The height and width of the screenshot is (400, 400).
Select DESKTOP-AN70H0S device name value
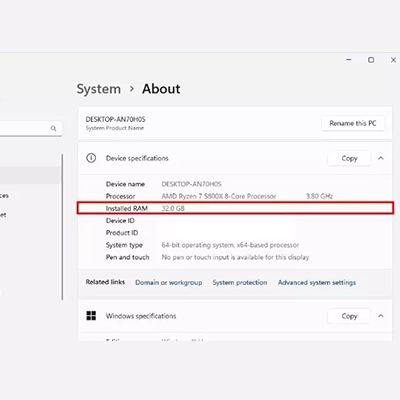click(191, 184)
